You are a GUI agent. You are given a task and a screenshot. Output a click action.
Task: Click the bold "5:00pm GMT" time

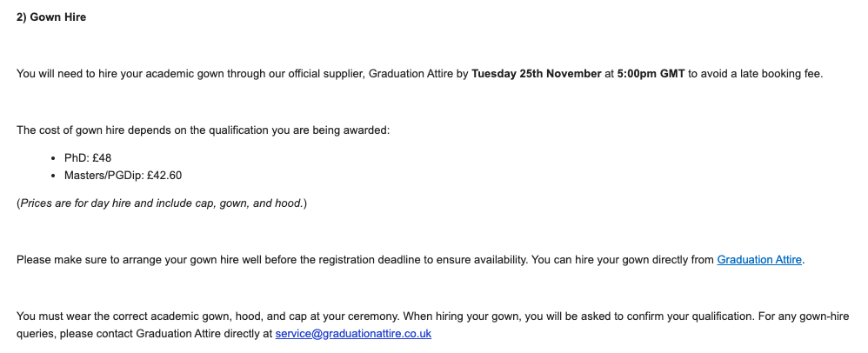coord(651,74)
